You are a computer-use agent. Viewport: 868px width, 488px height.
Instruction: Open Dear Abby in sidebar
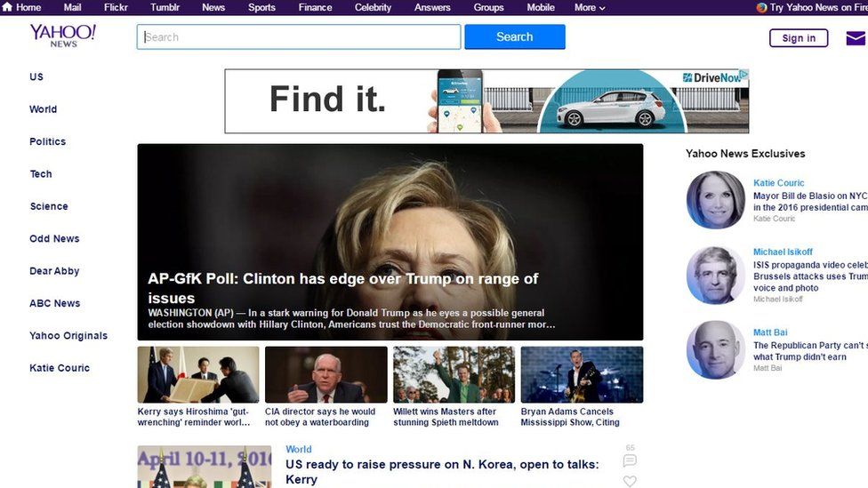(x=54, y=271)
